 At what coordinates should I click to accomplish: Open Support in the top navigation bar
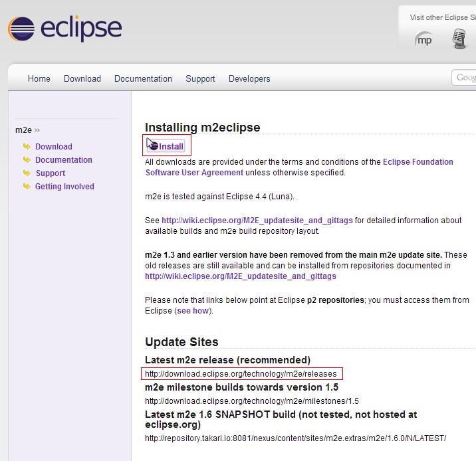[x=200, y=78]
